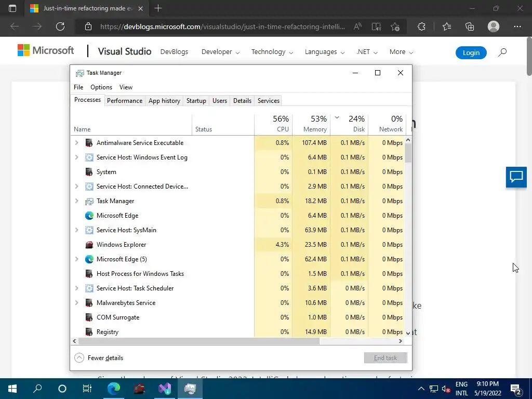View site information lock icon
This screenshot has height=399, width=532.
[x=88, y=26]
